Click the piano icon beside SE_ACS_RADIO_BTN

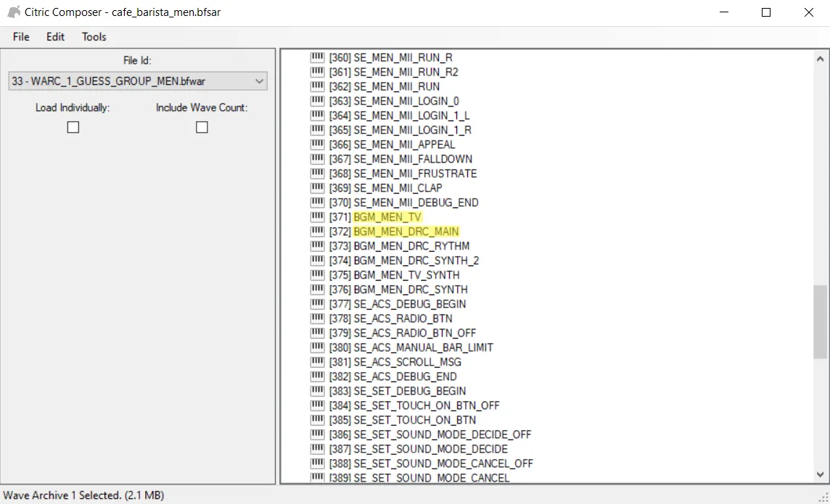click(x=317, y=318)
